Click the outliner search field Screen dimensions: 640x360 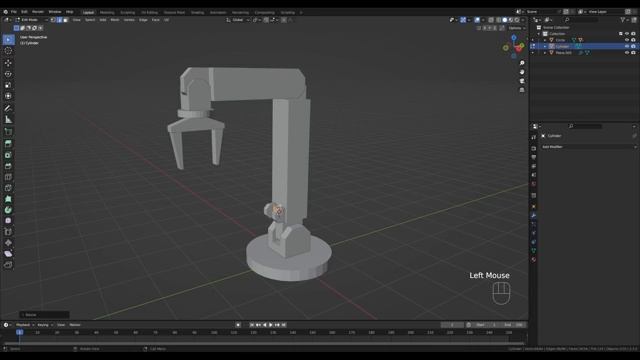coord(581,20)
